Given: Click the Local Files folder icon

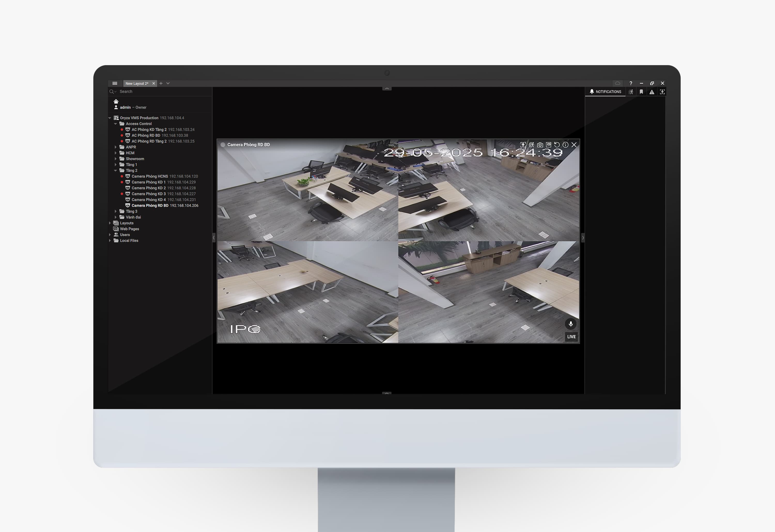Looking at the screenshot, I should 116,241.
